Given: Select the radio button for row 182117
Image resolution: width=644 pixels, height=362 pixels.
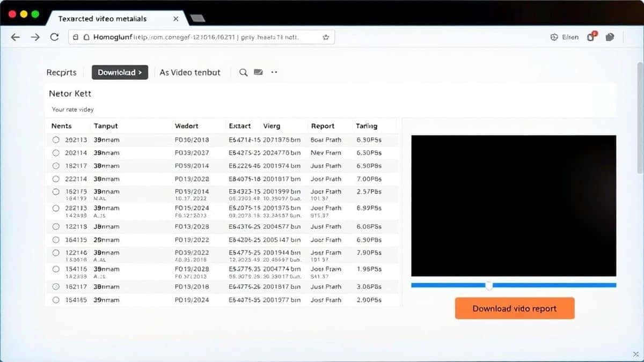Looking at the screenshot, I should pyautogui.click(x=56, y=166).
